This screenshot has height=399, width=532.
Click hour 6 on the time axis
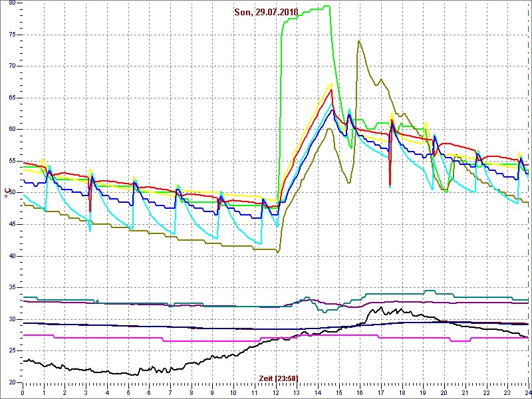click(149, 392)
